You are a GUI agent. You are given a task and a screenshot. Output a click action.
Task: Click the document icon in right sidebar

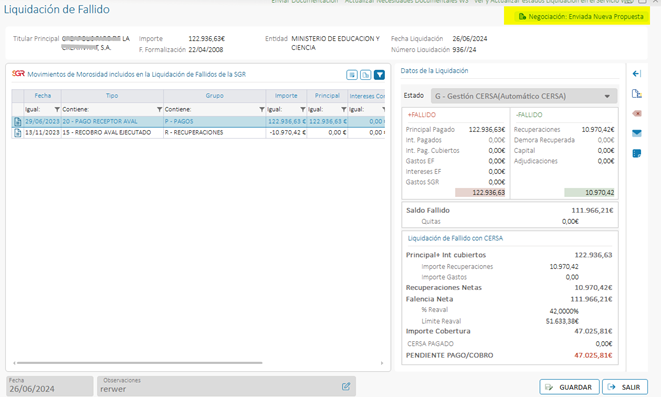click(x=637, y=94)
